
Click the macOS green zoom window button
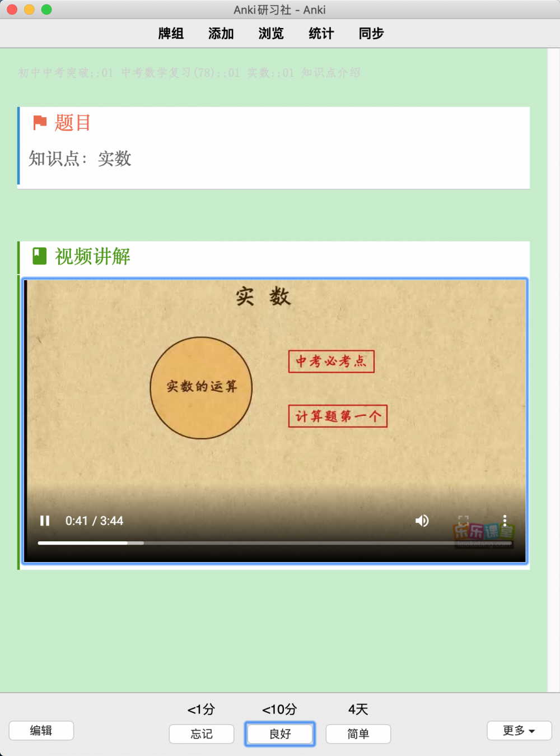(x=46, y=10)
